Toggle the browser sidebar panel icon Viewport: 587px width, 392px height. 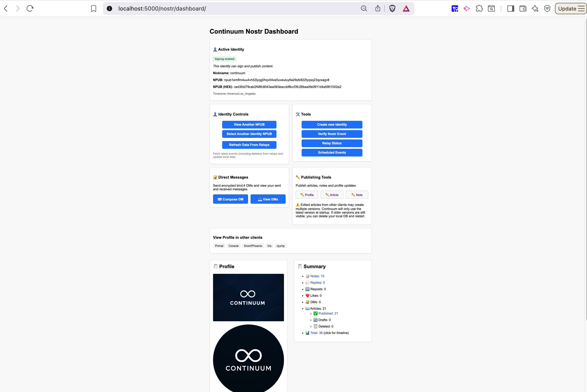[511, 9]
